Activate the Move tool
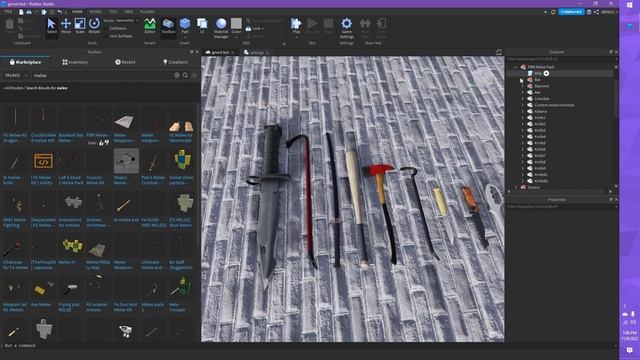Screen dimensions: 640x360 tap(66, 26)
